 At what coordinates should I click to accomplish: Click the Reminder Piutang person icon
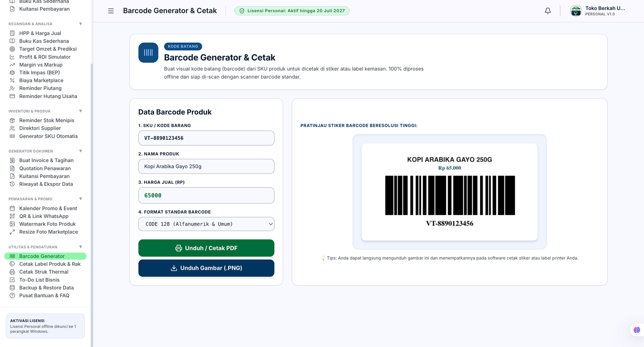click(12, 88)
